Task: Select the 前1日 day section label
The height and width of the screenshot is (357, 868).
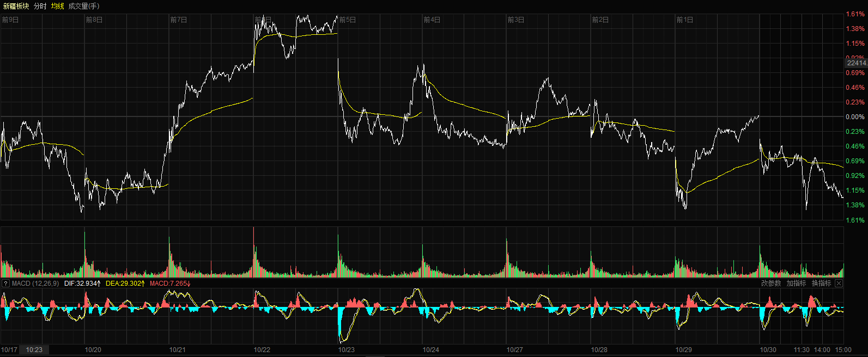Action: [x=684, y=20]
